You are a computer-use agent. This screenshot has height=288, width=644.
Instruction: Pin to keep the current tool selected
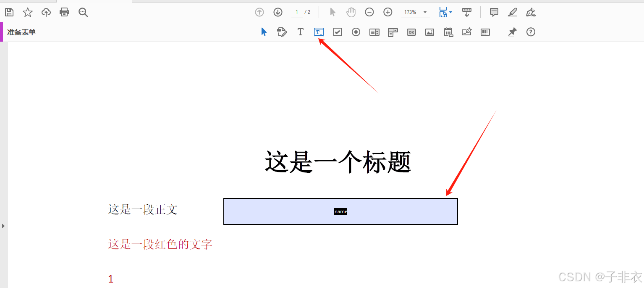pos(512,32)
